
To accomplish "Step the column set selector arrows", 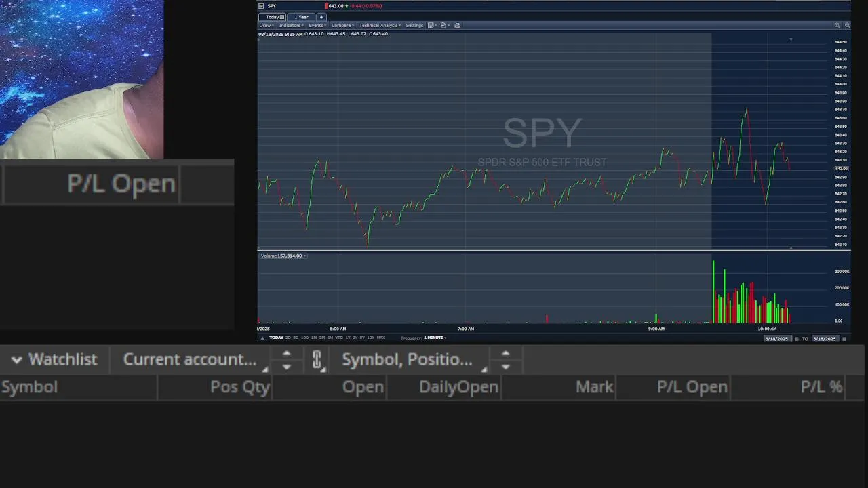I will pyautogui.click(x=505, y=360).
